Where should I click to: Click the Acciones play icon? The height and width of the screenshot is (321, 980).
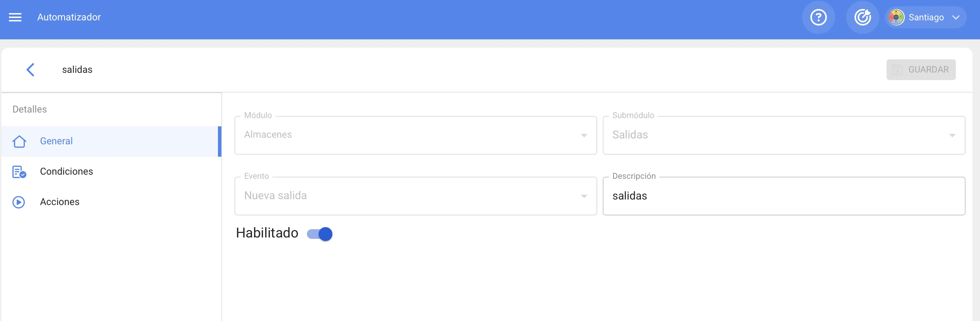[19, 202]
